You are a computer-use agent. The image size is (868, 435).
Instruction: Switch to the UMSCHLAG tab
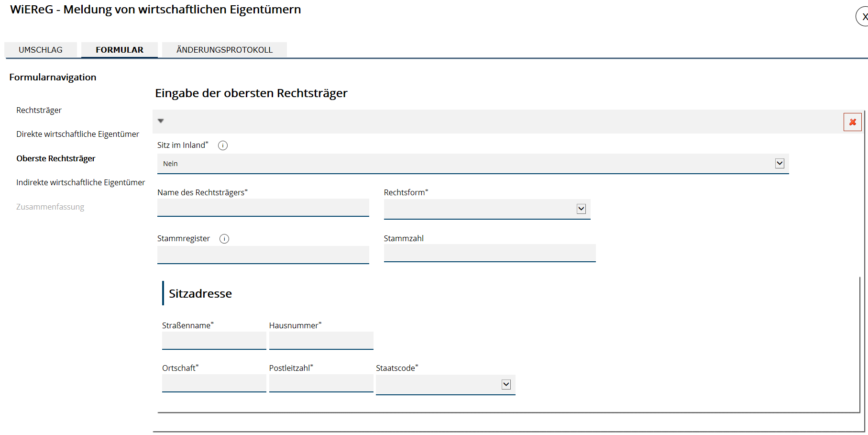pyautogui.click(x=41, y=50)
